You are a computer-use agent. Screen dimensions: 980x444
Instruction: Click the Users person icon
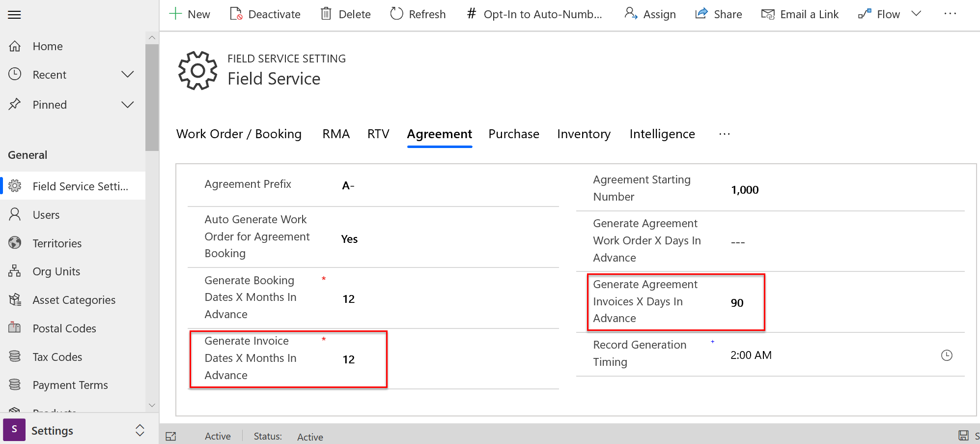(15, 214)
